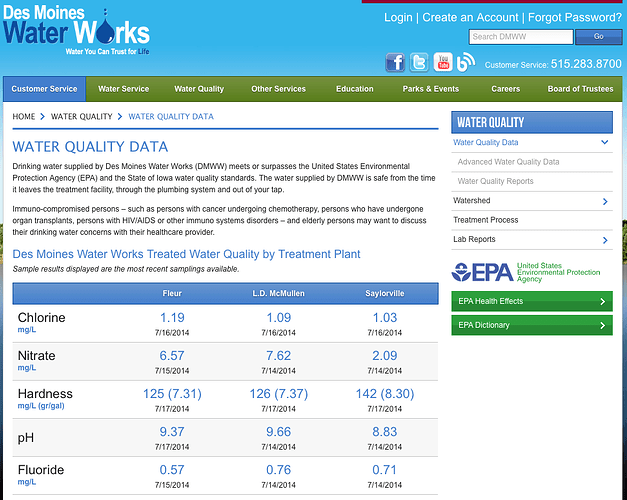Open the YouTube social icon
The image size is (627, 500).
click(443, 62)
